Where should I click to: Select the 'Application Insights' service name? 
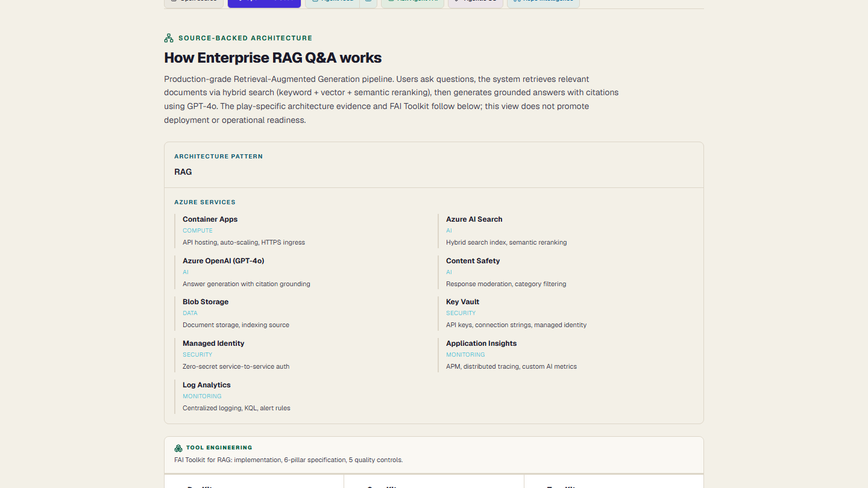(482, 343)
